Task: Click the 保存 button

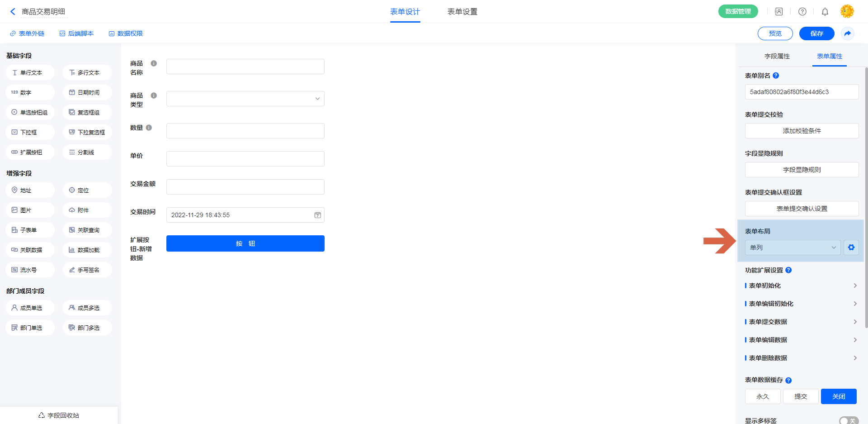Action: [816, 33]
